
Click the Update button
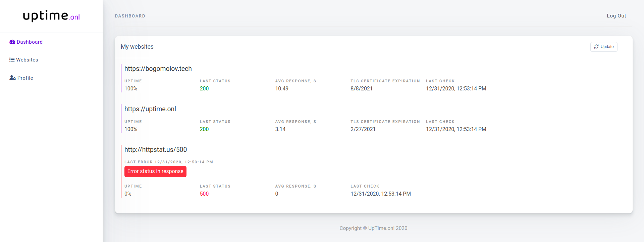click(x=604, y=47)
